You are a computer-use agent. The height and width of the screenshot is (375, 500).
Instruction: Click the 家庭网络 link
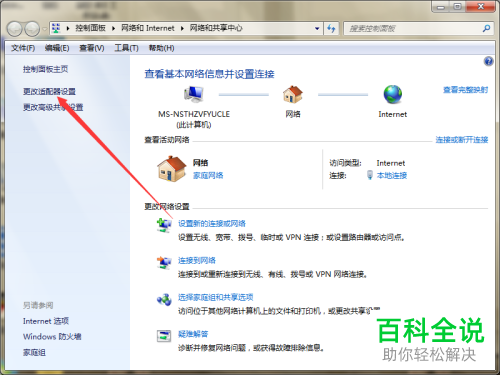(x=208, y=175)
